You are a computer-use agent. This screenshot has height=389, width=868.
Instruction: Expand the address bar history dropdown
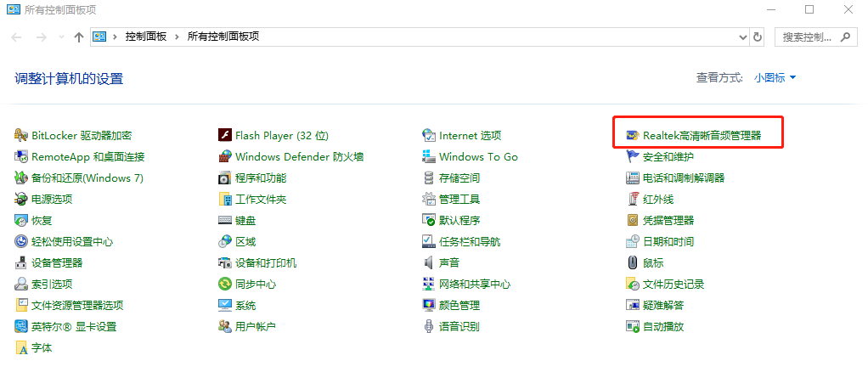point(743,37)
